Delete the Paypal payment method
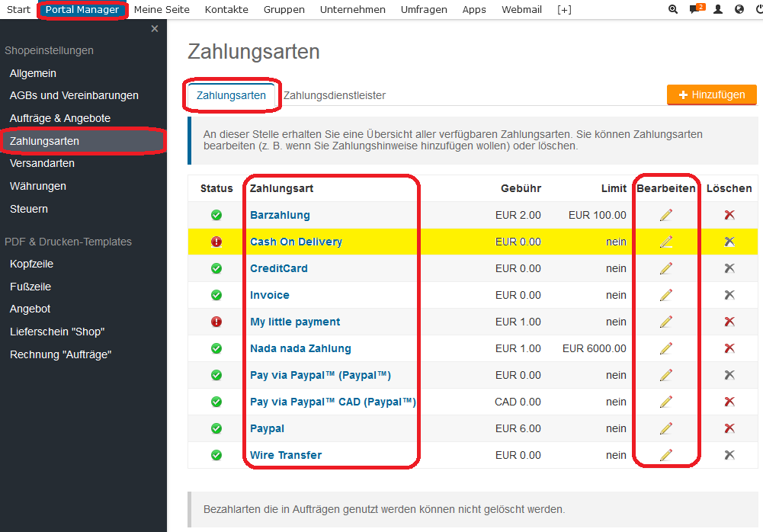The image size is (763, 532). (729, 428)
